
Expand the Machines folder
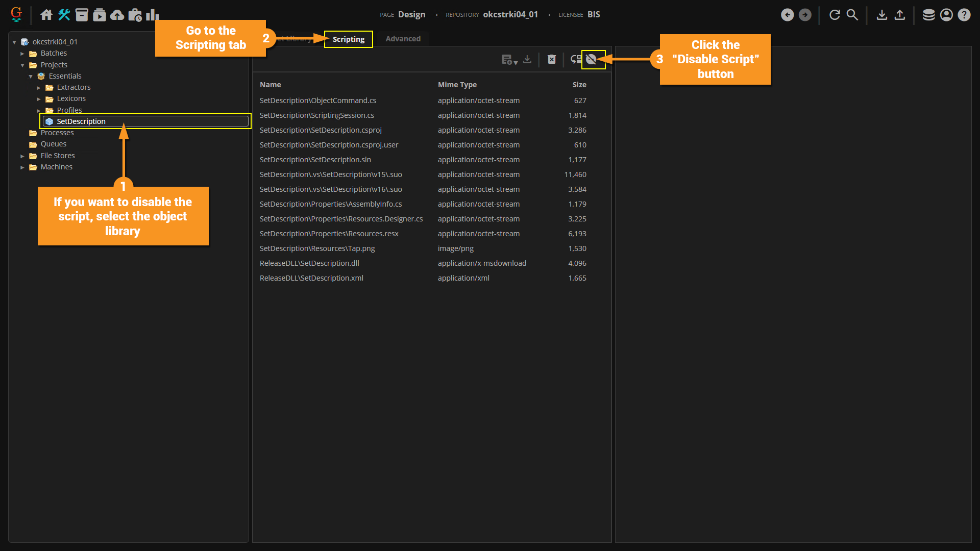(22, 167)
